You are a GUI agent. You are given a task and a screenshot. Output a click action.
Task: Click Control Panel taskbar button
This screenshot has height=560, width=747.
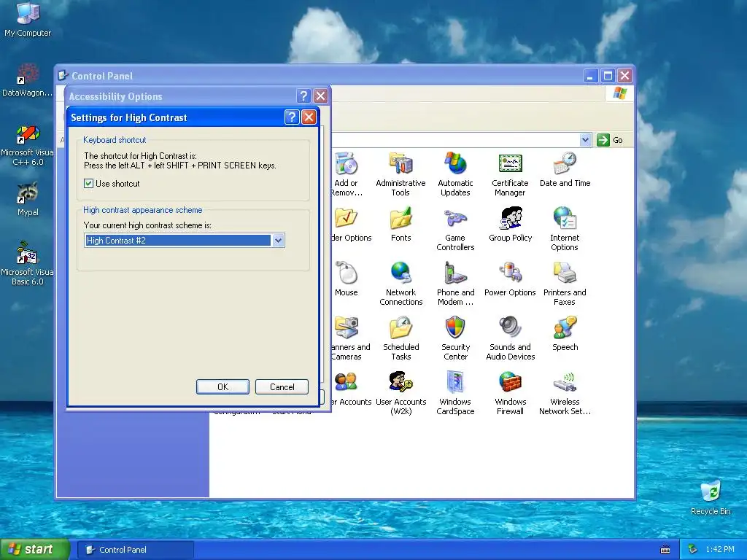click(136, 550)
